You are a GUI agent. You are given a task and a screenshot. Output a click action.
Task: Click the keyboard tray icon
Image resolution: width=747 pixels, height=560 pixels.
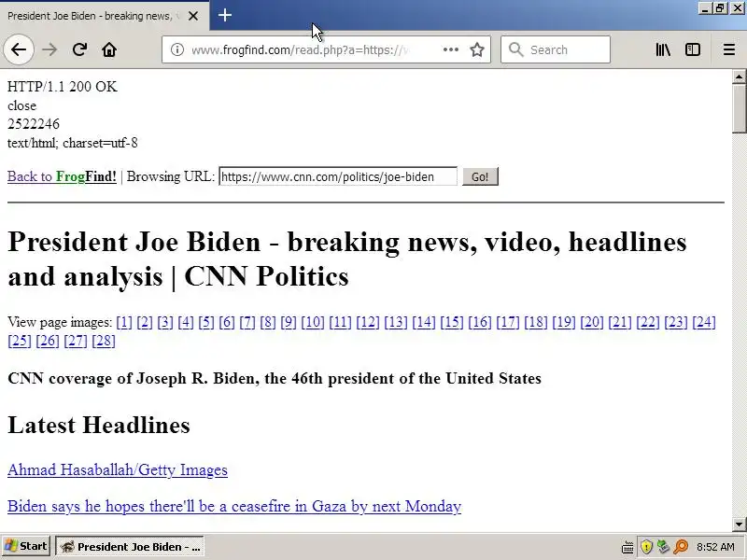627,547
